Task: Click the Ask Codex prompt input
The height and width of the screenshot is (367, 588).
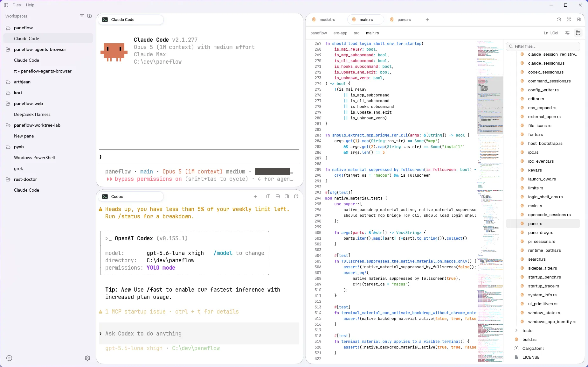Action: click(x=199, y=334)
